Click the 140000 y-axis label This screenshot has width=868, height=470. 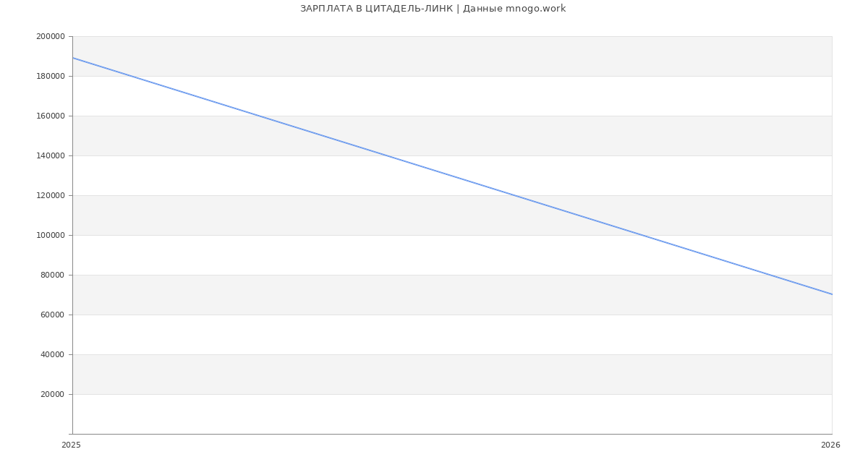click(x=50, y=156)
